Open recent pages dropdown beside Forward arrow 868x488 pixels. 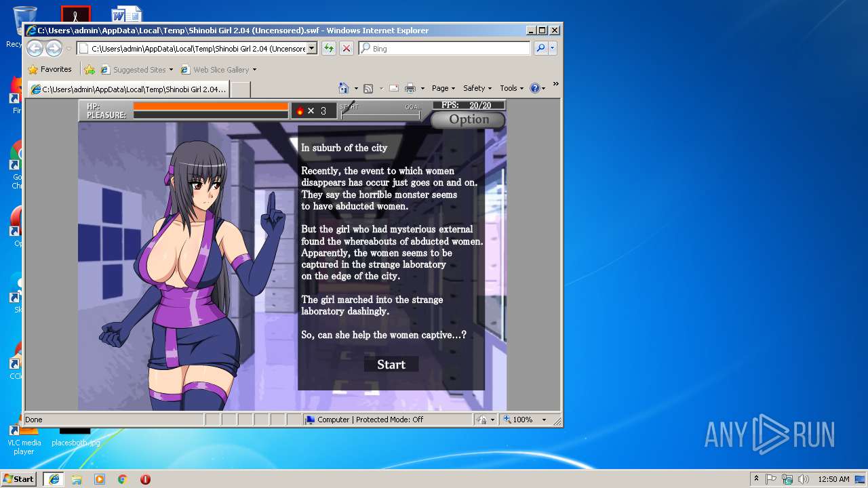click(x=68, y=49)
